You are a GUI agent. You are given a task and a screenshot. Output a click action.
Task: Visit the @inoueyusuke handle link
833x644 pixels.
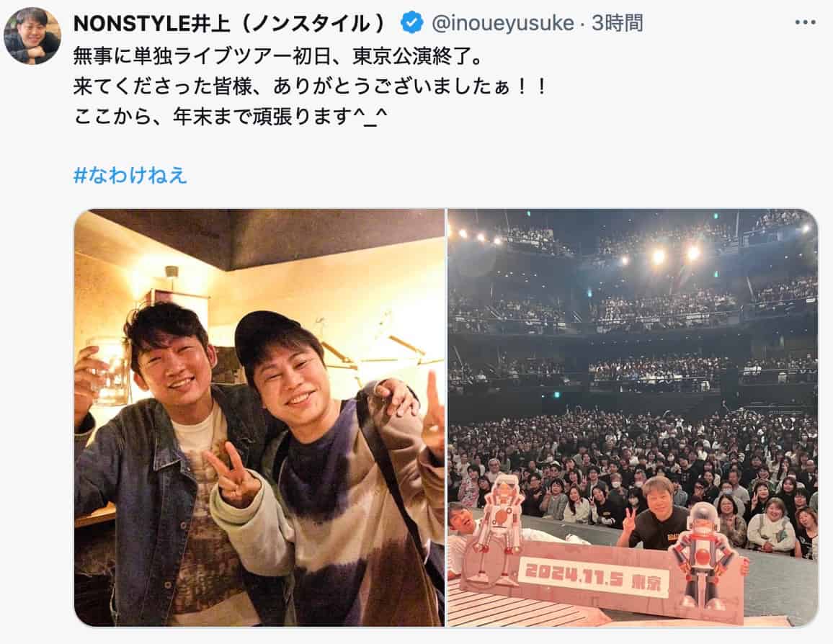[x=502, y=23]
